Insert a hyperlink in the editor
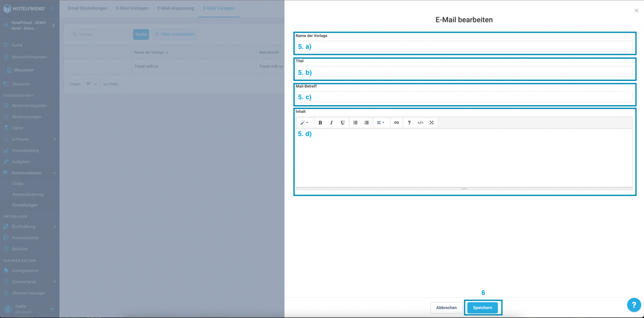Image resolution: width=644 pixels, height=318 pixels. click(396, 123)
